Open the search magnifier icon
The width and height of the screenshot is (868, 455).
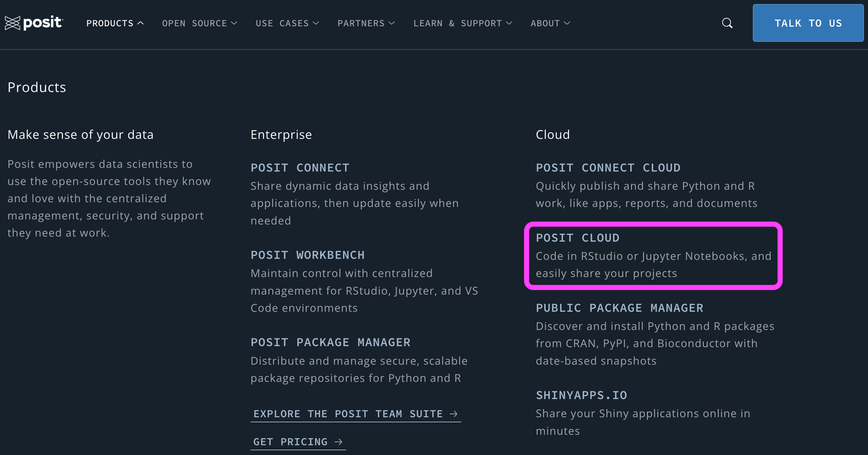727,23
